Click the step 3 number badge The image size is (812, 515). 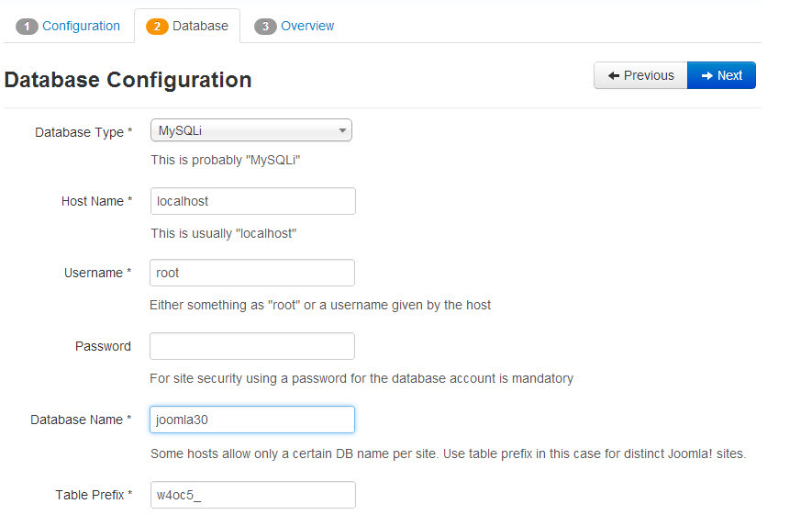(266, 27)
